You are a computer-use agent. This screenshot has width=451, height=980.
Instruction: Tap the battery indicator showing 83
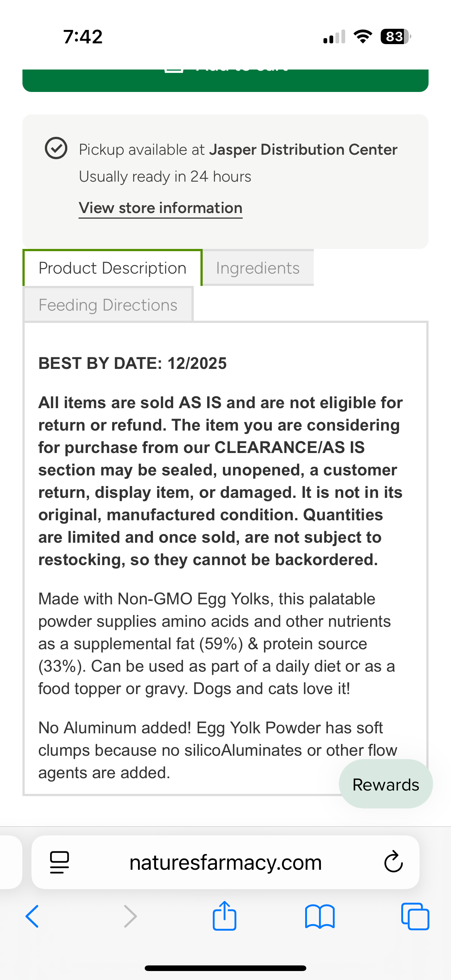[x=395, y=37]
